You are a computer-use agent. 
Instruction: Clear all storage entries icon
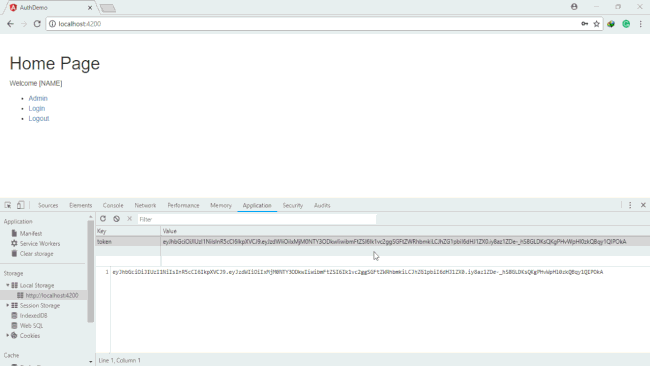[x=116, y=219]
